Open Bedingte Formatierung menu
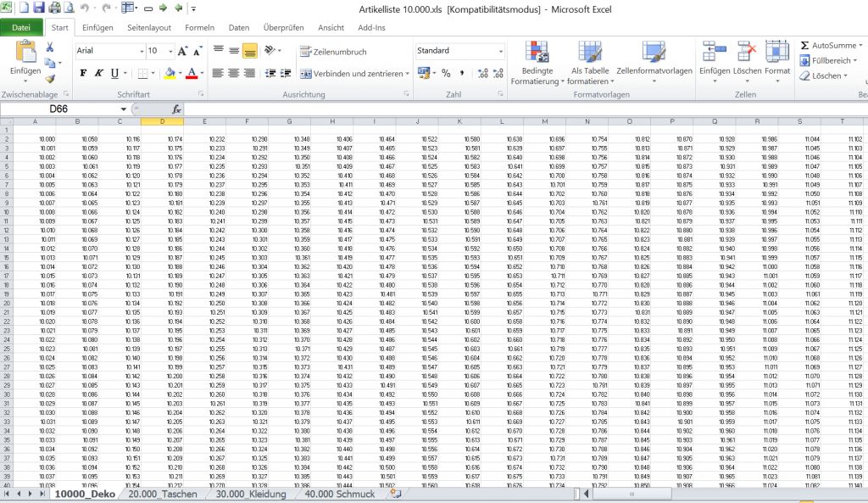 click(537, 64)
